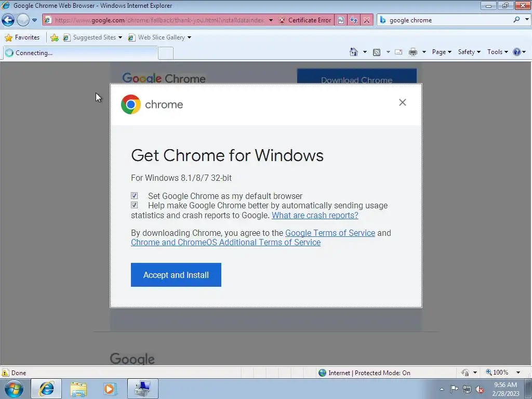Click the Action Center flag icon
The height and width of the screenshot is (399, 532).
[454, 389]
